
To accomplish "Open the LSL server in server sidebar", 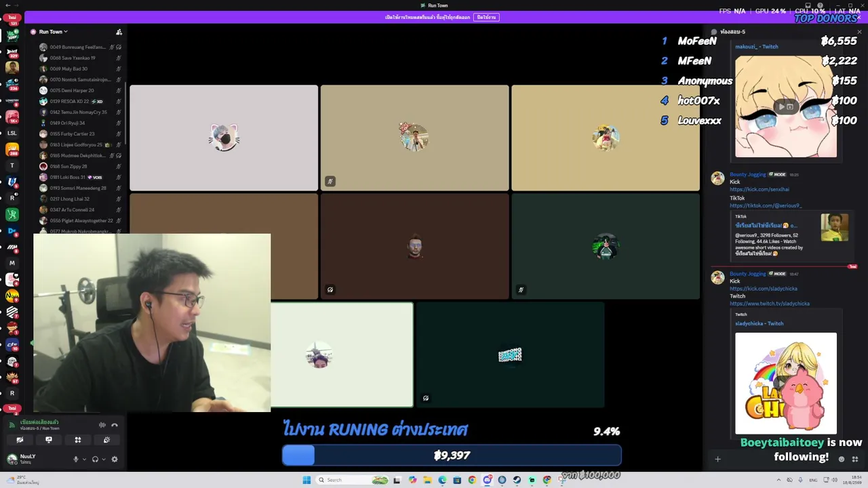I will 12,133.
